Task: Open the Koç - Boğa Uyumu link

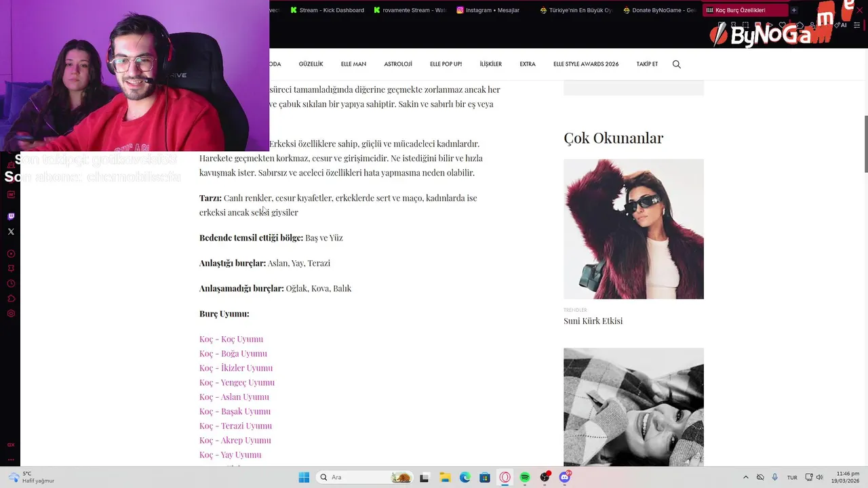Action: pos(233,353)
